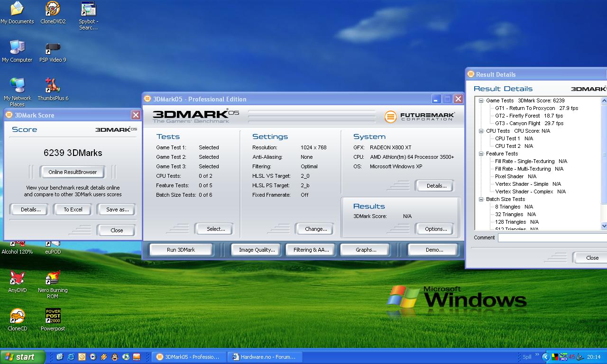607x364 pixels.
Task: Click the joystick tray icon beside the clock
Action: pos(580,357)
